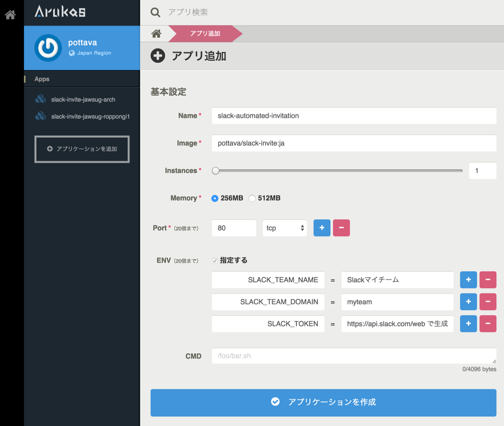Click the globe icon next to Japan Region
This screenshot has height=426, width=504.
coord(71,53)
